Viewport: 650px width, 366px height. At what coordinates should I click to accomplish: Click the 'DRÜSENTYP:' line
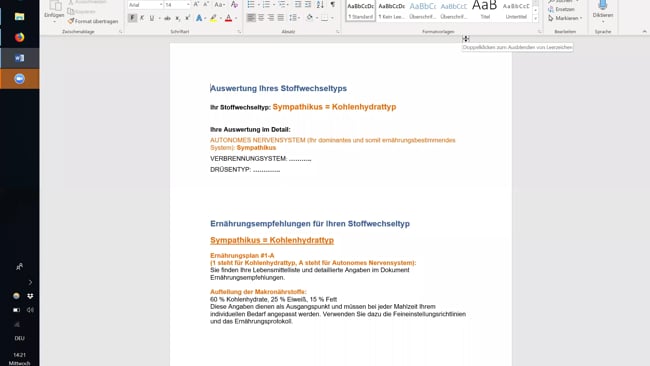pos(245,170)
